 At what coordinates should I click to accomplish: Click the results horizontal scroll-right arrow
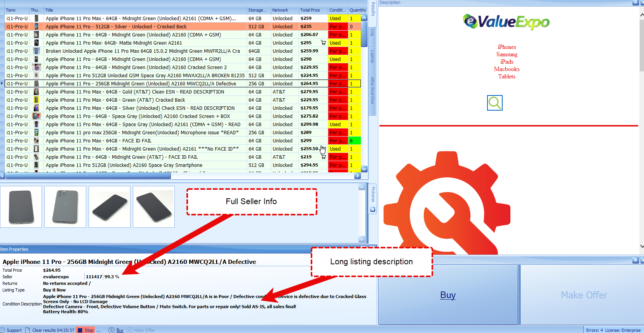point(358,176)
